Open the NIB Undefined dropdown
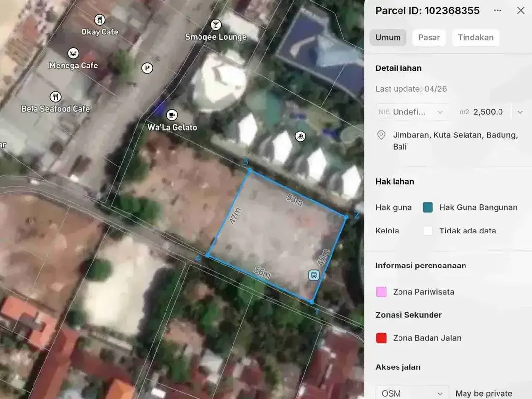532x399 pixels. click(412, 112)
